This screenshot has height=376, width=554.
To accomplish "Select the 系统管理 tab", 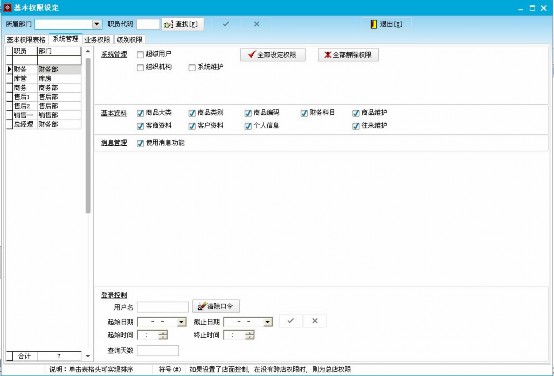I will coord(65,39).
